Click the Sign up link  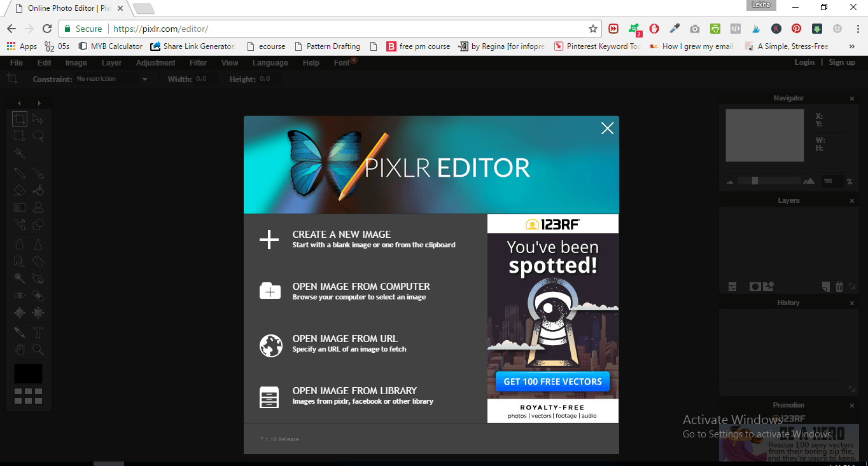click(x=842, y=62)
